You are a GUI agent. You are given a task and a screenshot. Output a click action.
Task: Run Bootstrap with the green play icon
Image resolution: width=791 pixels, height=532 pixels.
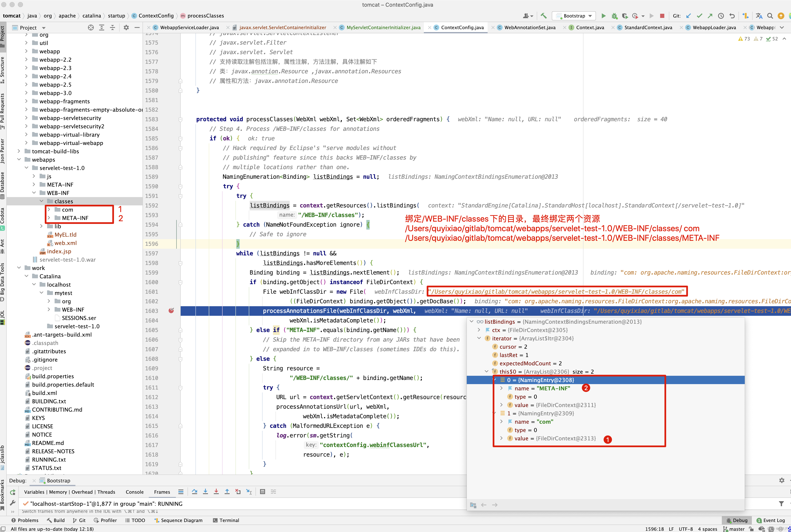pos(603,16)
